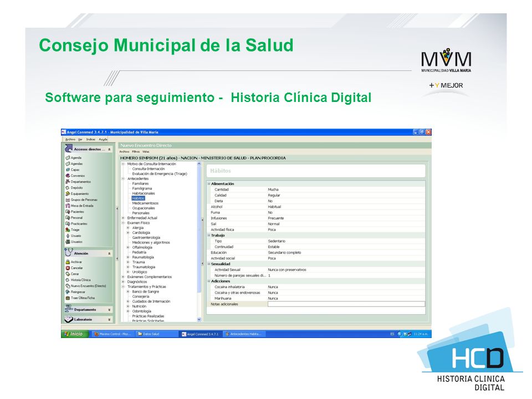Click the Notas adicionales input field

tap(346, 304)
